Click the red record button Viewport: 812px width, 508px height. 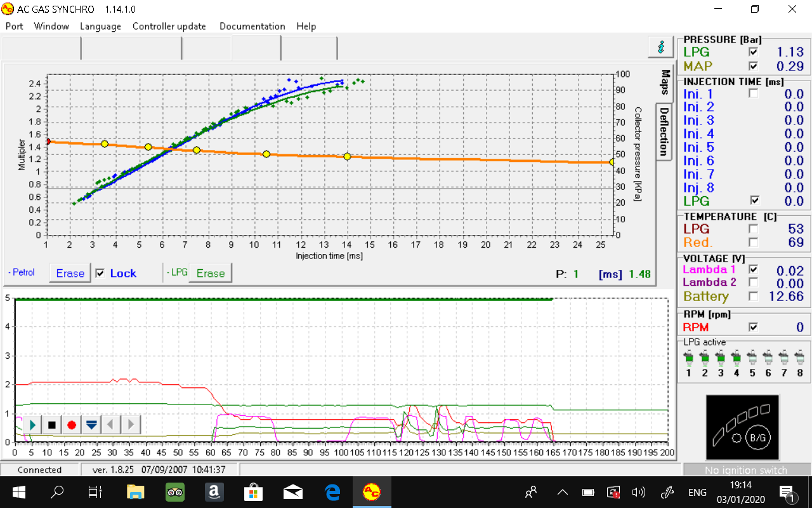coord(72,425)
